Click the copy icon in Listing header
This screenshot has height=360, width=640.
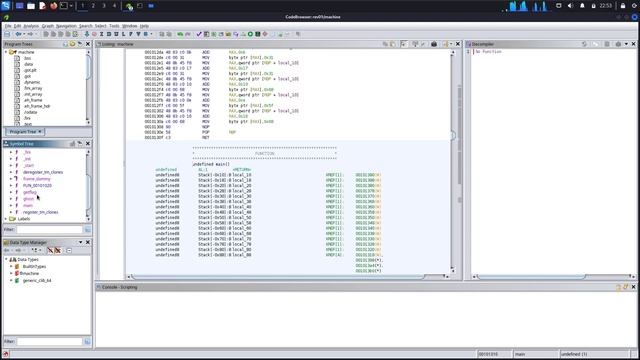click(385, 44)
